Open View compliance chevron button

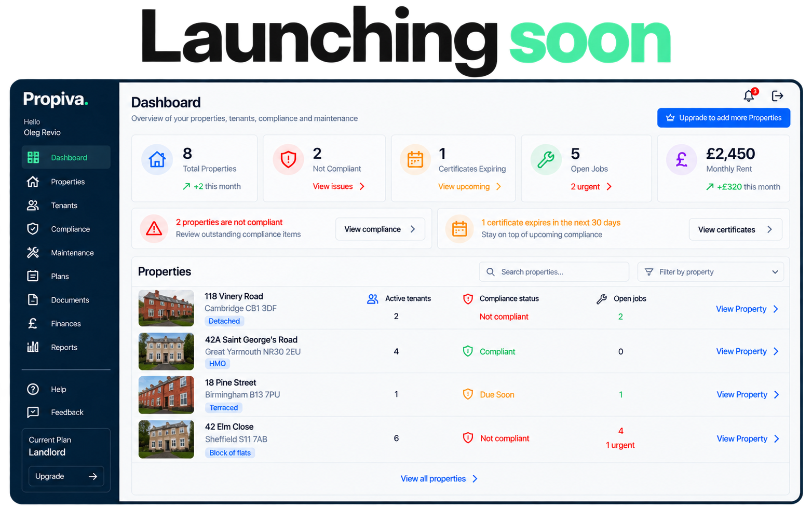[380, 229]
